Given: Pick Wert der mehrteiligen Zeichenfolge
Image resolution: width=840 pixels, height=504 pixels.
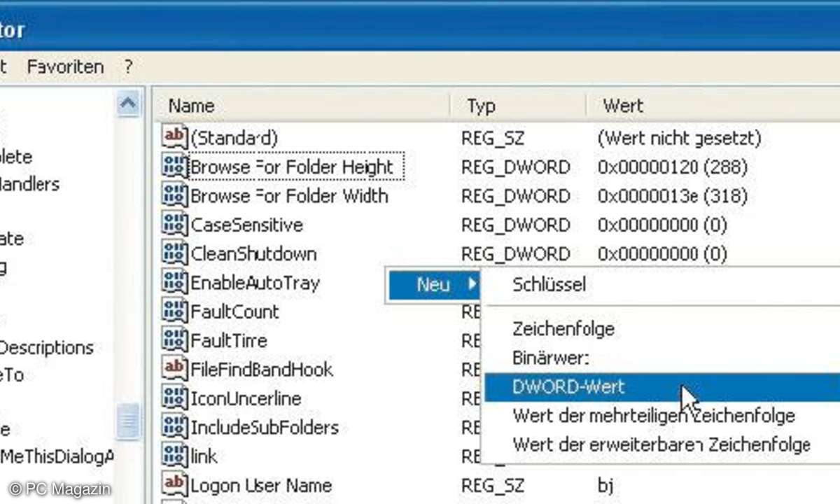Looking at the screenshot, I should coord(653,416).
